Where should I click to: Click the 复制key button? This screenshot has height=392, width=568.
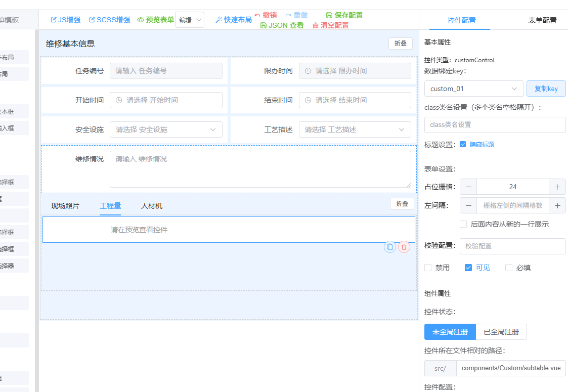pos(546,89)
